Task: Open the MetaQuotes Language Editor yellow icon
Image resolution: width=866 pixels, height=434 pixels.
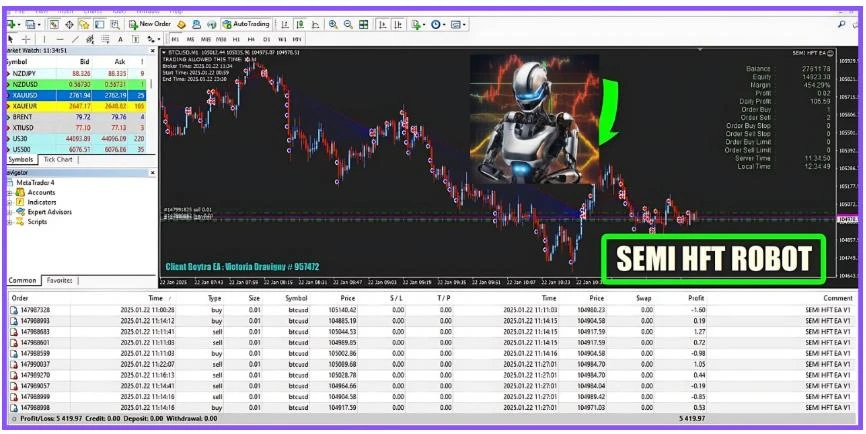Action: coord(181,24)
